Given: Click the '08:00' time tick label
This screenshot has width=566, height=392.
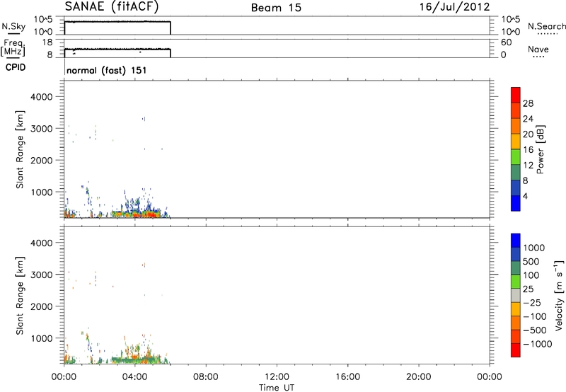Looking at the screenshot, I should coord(206,377).
